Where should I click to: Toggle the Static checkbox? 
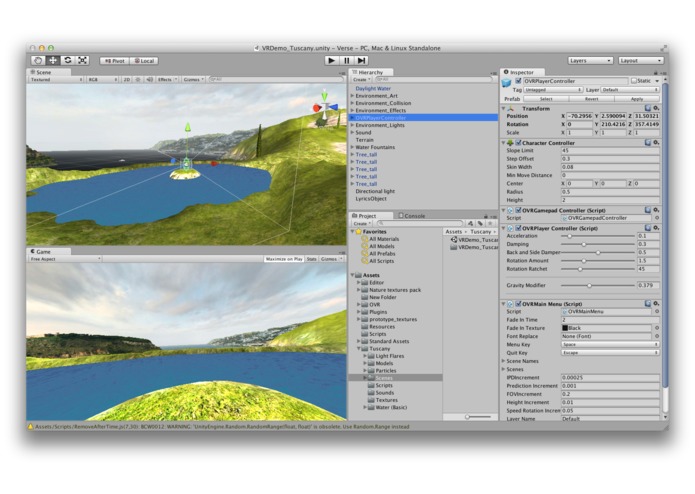pos(634,81)
